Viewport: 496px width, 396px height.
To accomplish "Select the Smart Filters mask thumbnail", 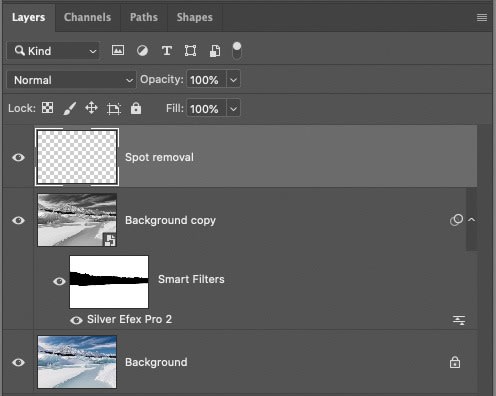I will [x=109, y=282].
